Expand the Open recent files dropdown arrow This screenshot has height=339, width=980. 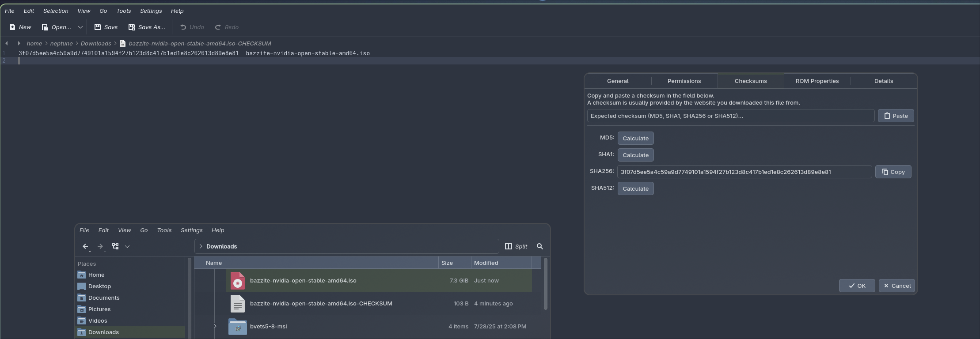80,27
